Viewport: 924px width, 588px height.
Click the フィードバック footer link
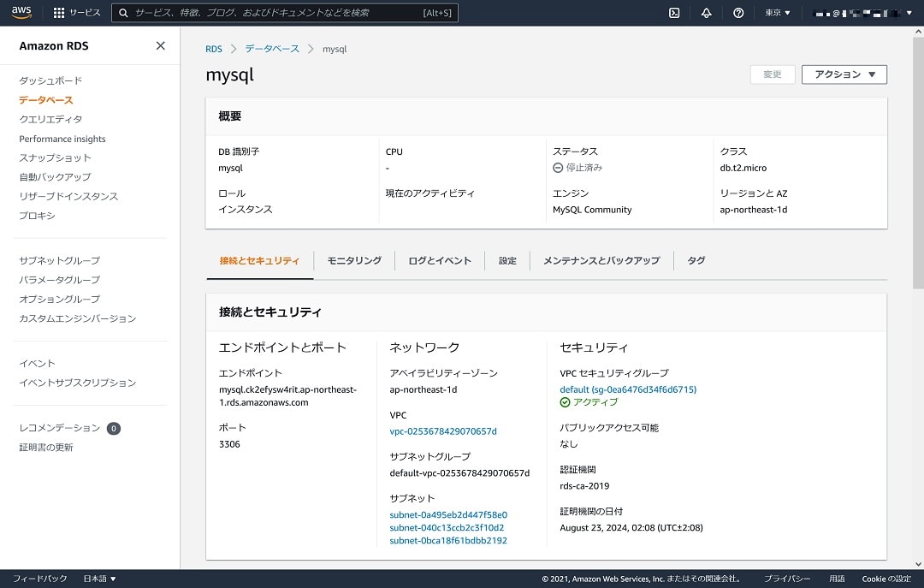(x=39, y=579)
